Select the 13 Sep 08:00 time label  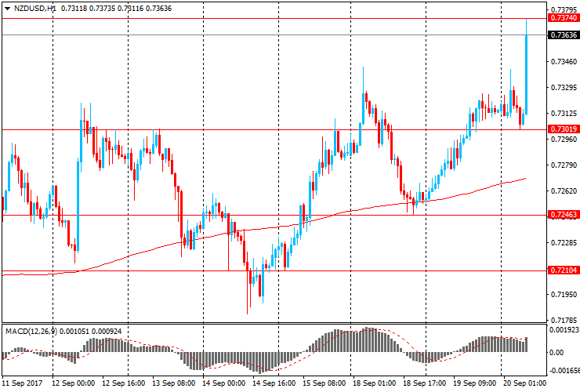tap(173, 383)
